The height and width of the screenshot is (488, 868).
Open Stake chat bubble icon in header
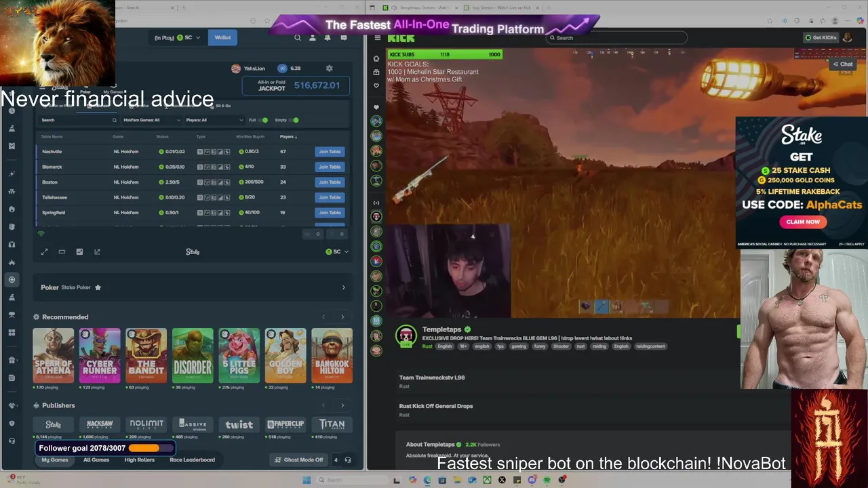(x=344, y=38)
